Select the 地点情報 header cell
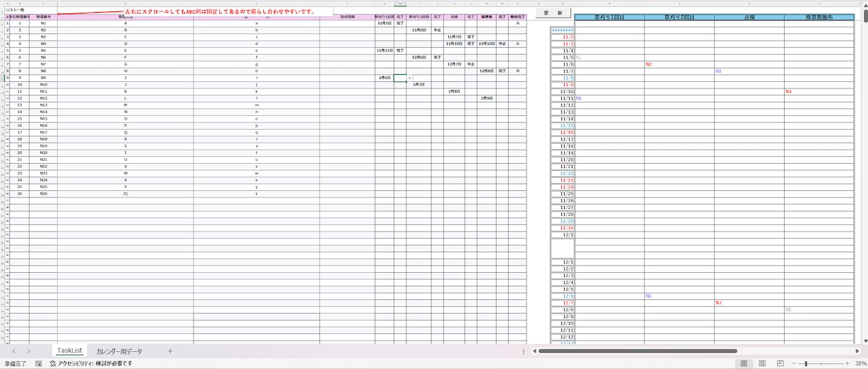Image resolution: width=868 pixels, height=369 pixels. (347, 16)
